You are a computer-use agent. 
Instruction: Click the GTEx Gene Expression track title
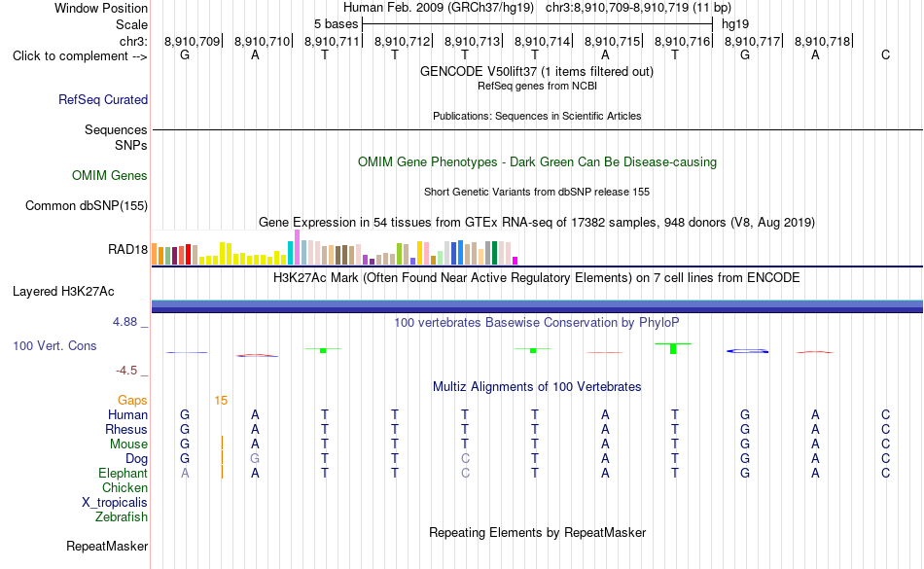tap(536, 222)
